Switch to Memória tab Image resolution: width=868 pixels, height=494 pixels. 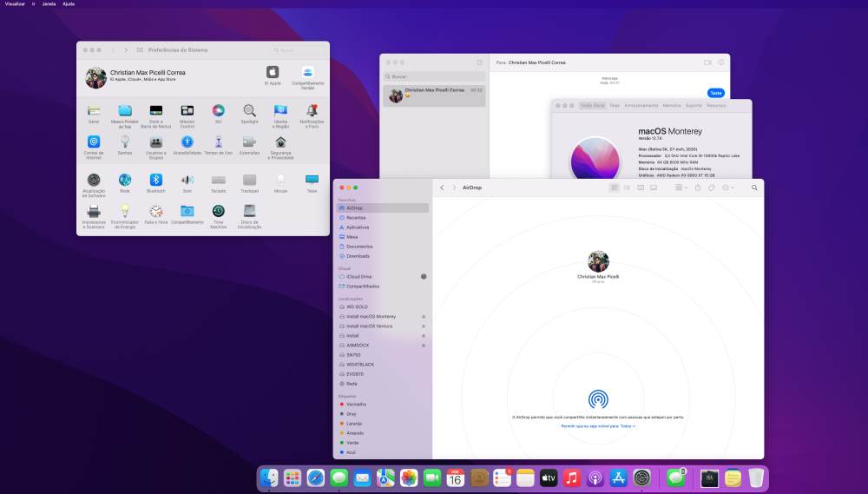pos(672,105)
